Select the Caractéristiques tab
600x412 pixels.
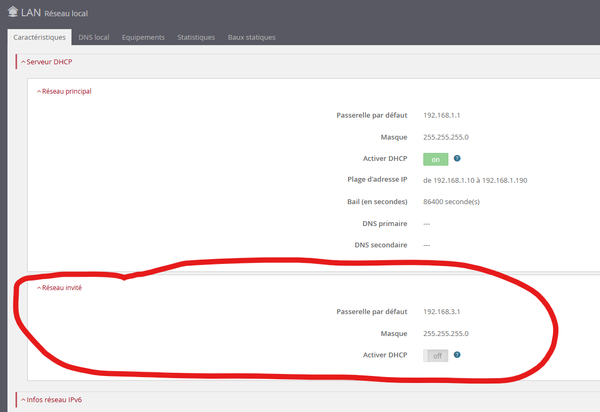pyautogui.click(x=39, y=37)
